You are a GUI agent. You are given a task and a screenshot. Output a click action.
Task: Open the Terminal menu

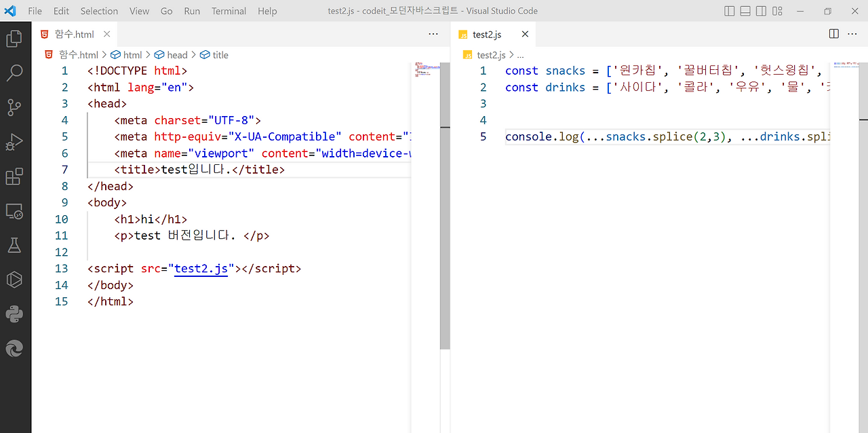tap(229, 11)
